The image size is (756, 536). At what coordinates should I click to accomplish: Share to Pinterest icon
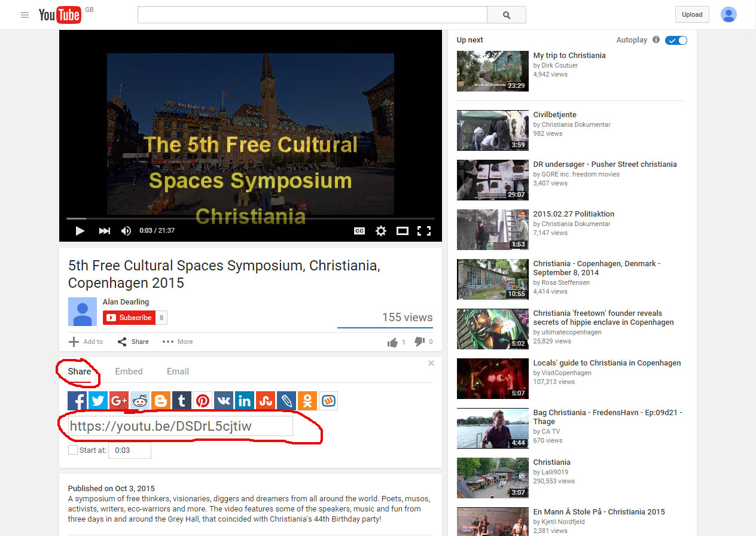point(203,401)
